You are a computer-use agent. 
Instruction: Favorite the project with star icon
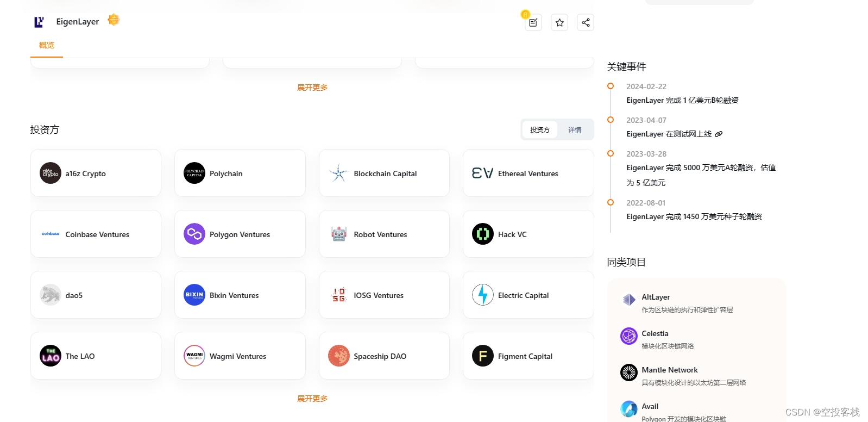559,22
